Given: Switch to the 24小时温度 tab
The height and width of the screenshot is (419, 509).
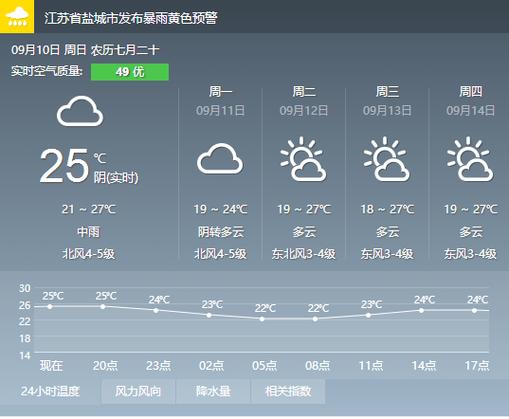Looking at the screenshot, I should coord(50,391).
